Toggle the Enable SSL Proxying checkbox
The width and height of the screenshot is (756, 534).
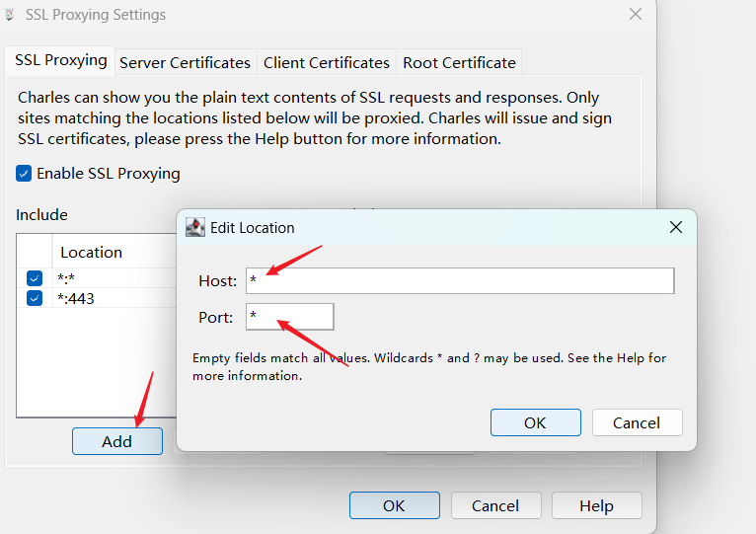point(24,173)
